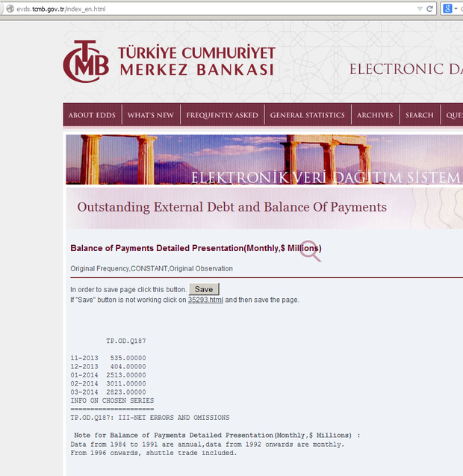Click Outstanding External Debt heading

[x=232, y=207]
